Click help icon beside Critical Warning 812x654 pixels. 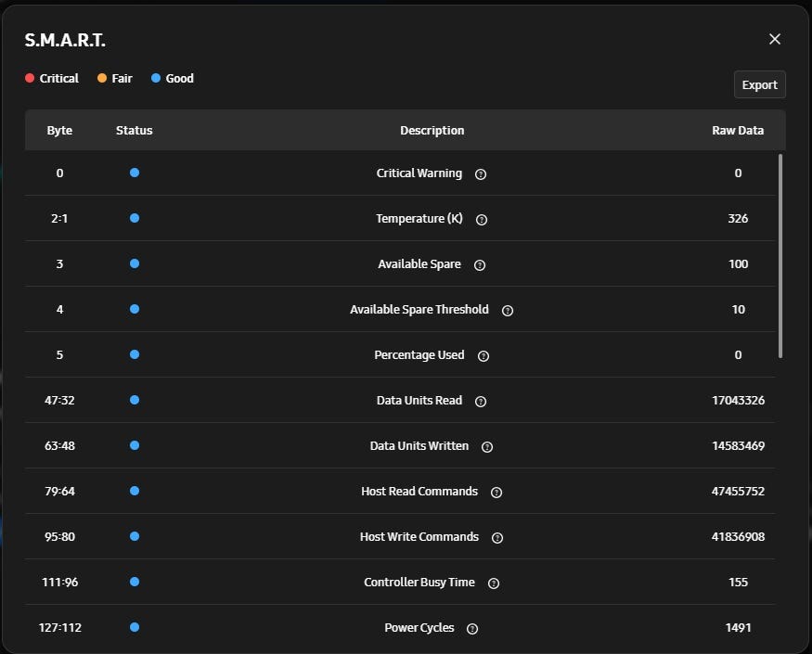[481, 174]
